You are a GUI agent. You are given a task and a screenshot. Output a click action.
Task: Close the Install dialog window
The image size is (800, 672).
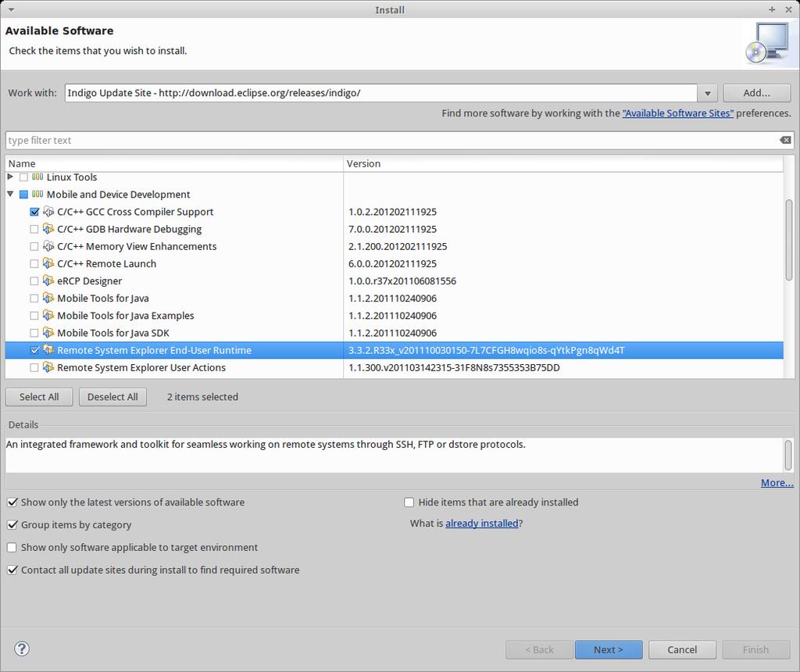click(788, 9)
